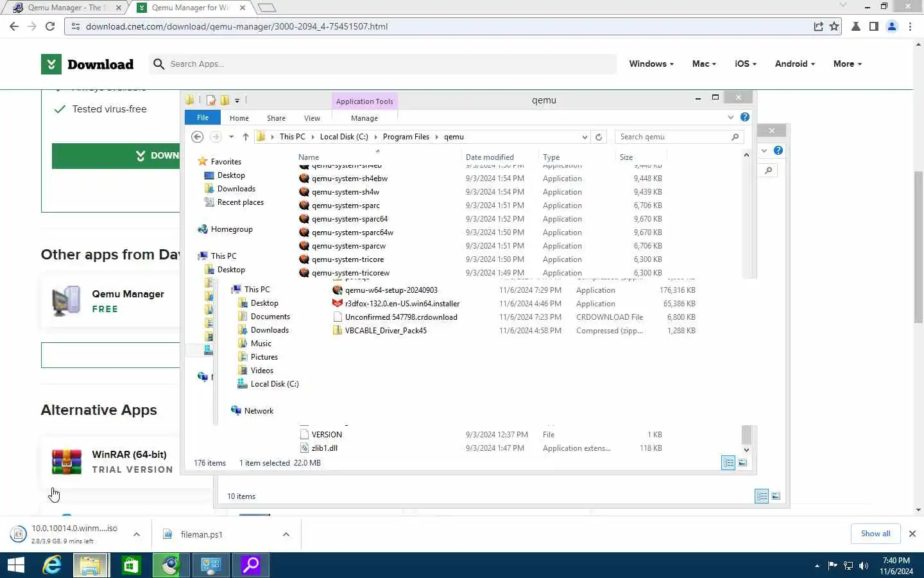Click the browser back arrow
Screen dimensions: 924x578
pos(14,26)
